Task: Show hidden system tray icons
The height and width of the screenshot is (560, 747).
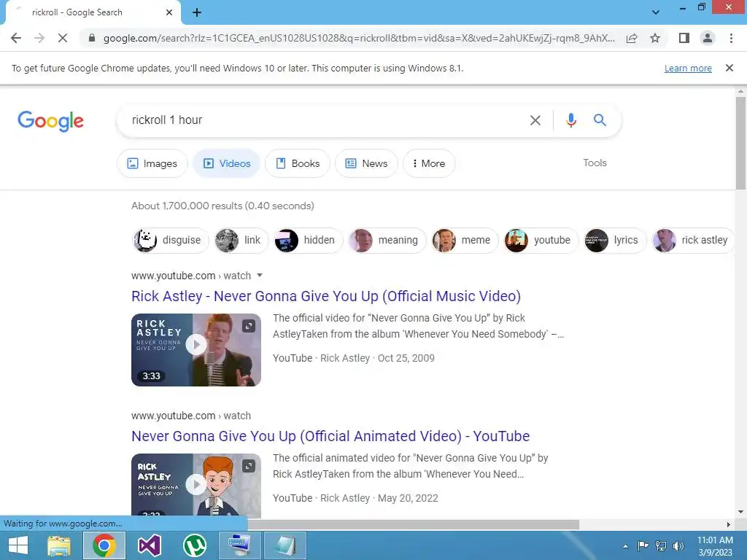Action: (x=625, y=546)
